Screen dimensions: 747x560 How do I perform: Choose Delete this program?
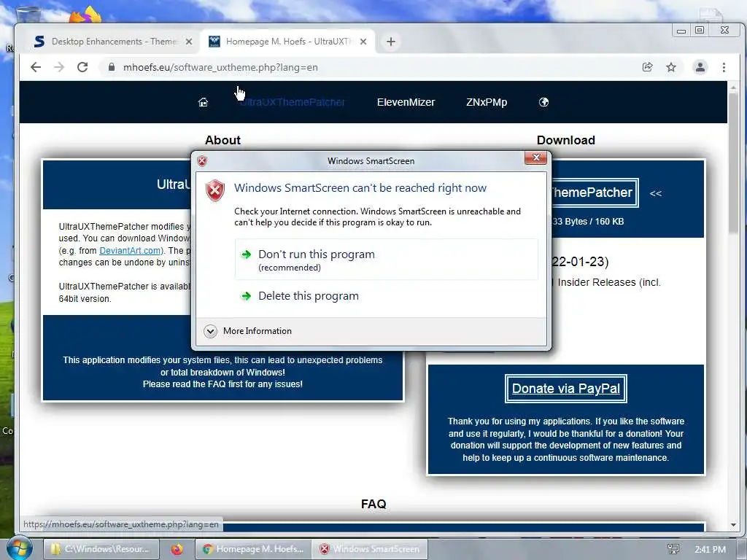387,296
